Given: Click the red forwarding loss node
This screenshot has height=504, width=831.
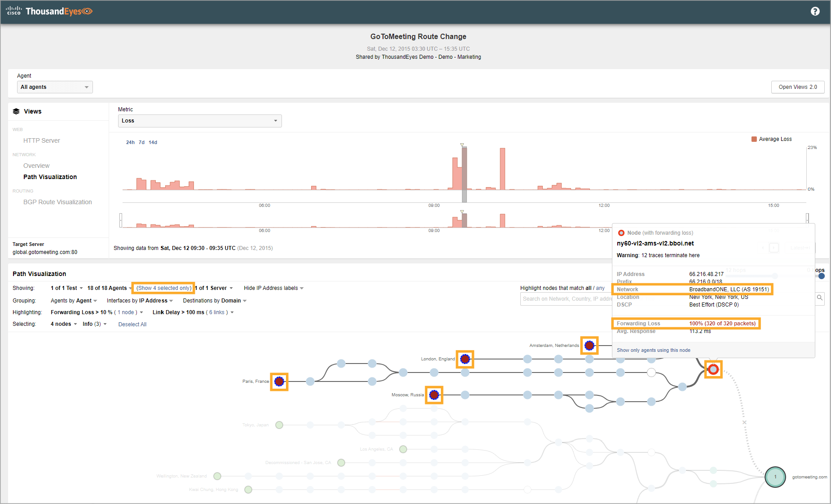Looking at the screenshot, I should (x=713, y=370).
